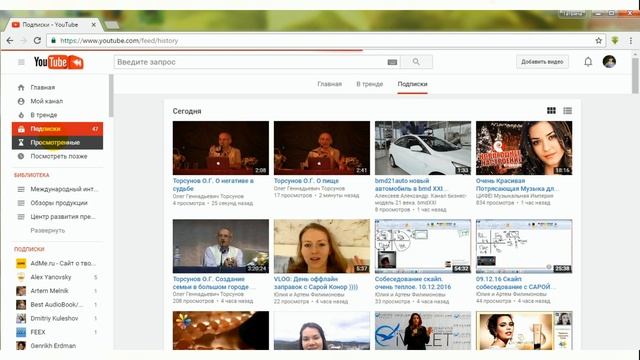The image size is (640, 360).
Task: Switch to grid view layout
Action: 551,111
